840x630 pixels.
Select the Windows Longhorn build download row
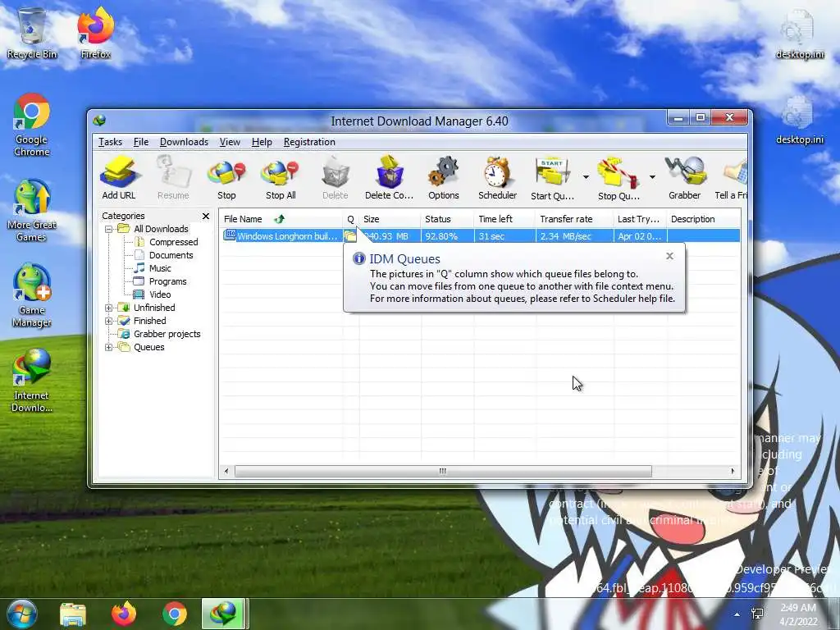481,236
